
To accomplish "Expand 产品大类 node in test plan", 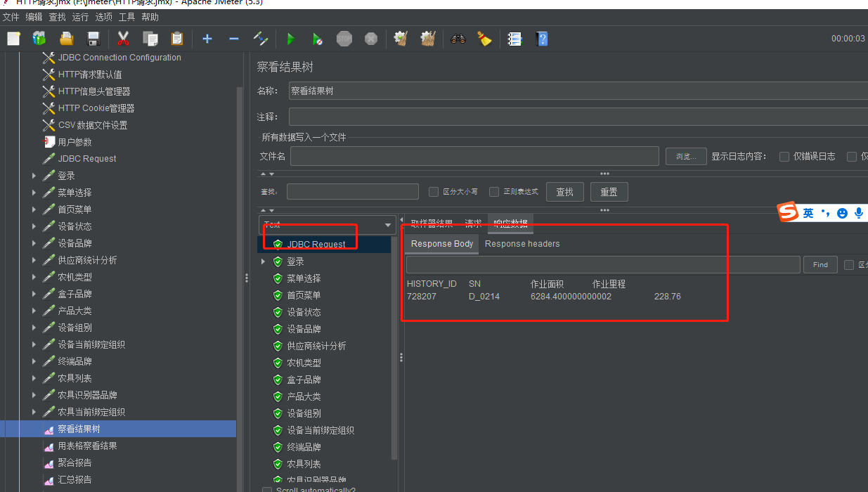I will coord(34,311).
